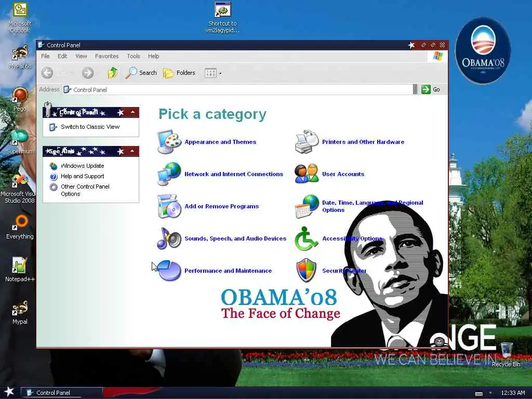Click the Windows Update globe icon
Image resolution: width=532 pixels, height=399 pixels.
coord(54,166)
